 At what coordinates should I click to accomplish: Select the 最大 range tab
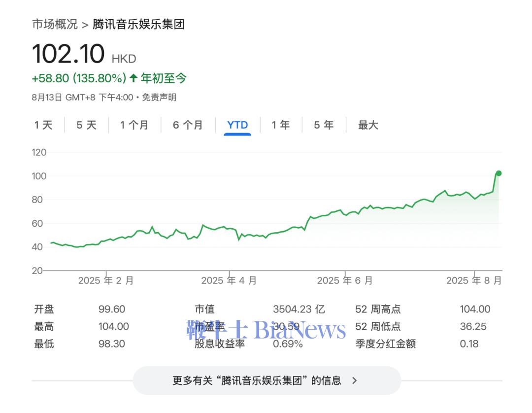pyautogui.click(x=368, y=125)
